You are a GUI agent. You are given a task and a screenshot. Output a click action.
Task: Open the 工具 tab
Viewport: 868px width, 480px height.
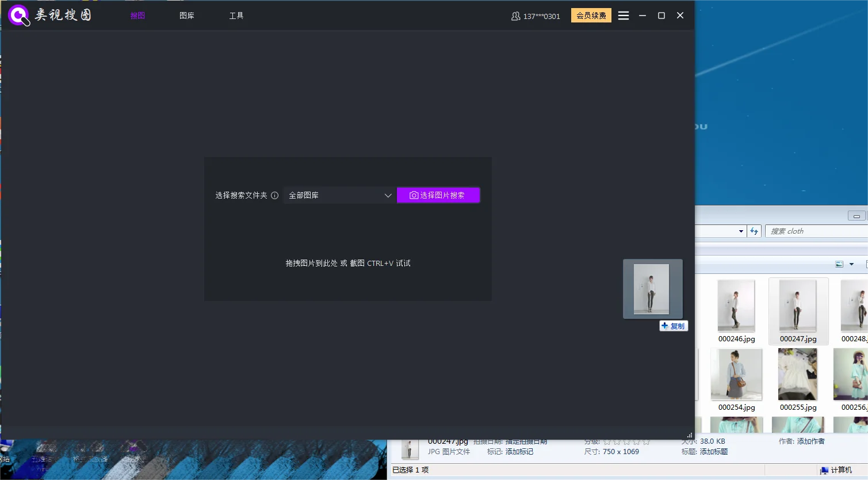click(x=236, y=16)
